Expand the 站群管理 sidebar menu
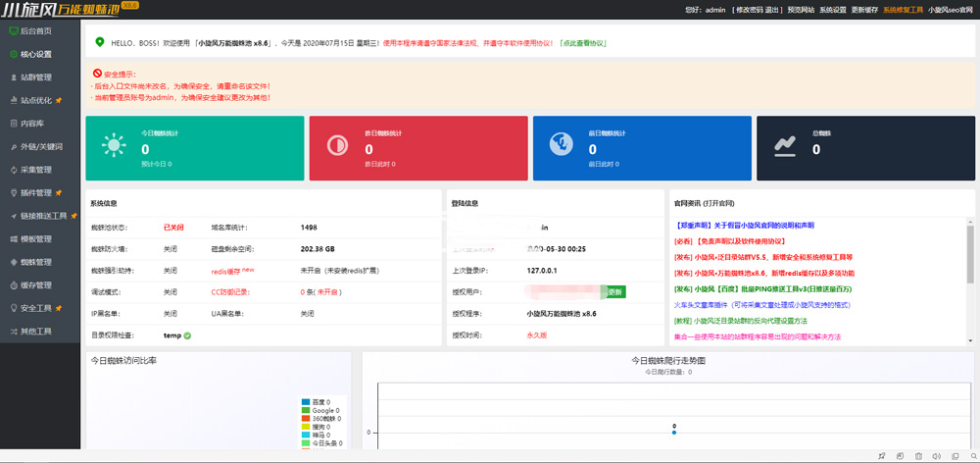Viewport: 980px width, 463px height. (36, 77)
